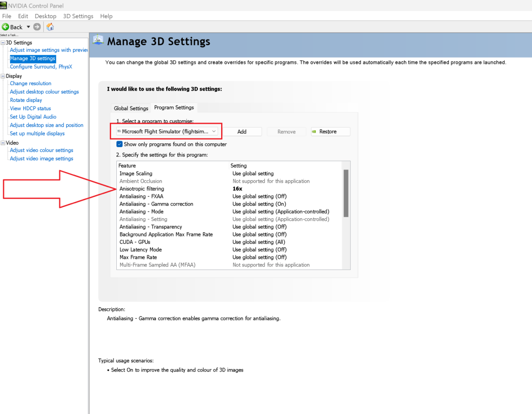Select the Low Latency Mode row

229,250
